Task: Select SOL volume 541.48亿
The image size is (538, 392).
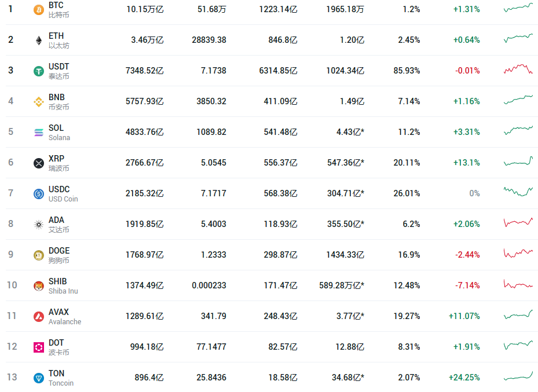Action: pos(280,132)
